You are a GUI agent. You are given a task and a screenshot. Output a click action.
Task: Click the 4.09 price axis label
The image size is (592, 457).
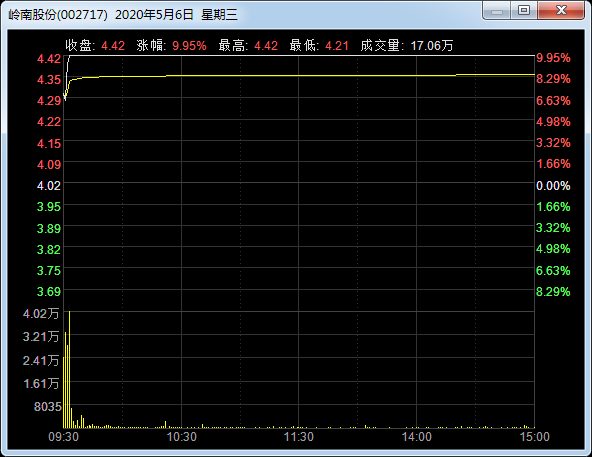pyautogui.click(x=49, y=164)
